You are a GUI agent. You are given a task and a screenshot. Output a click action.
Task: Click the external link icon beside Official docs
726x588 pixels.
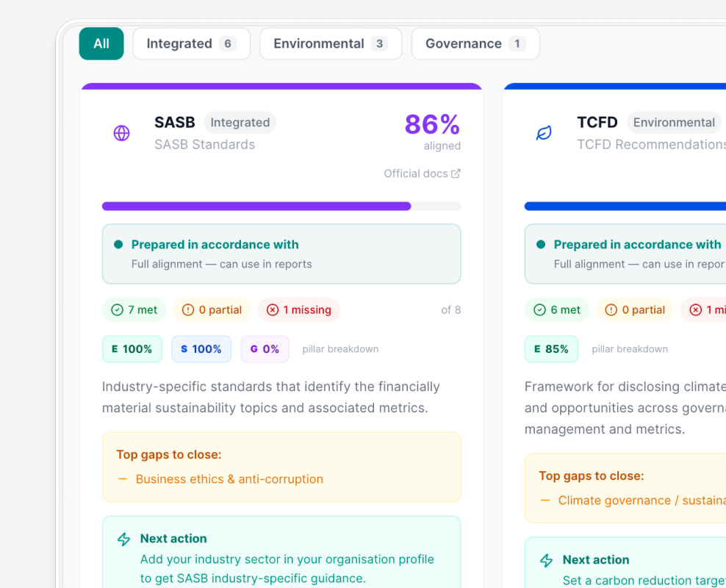click(456, 173)
